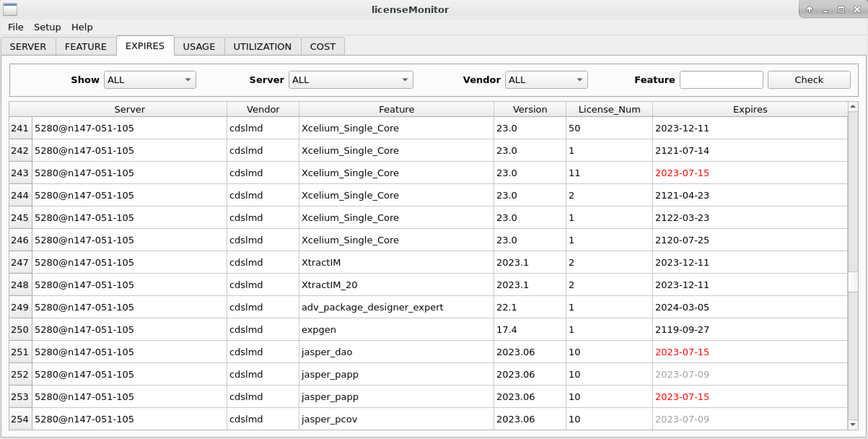Click expiry date 2122-03-23

pos(750,218)
